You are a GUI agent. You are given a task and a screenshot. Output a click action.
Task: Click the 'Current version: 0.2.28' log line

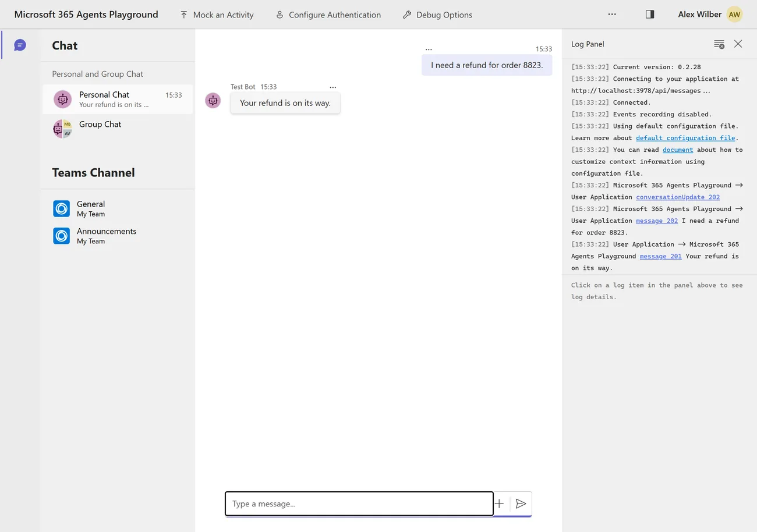point(636,67)
